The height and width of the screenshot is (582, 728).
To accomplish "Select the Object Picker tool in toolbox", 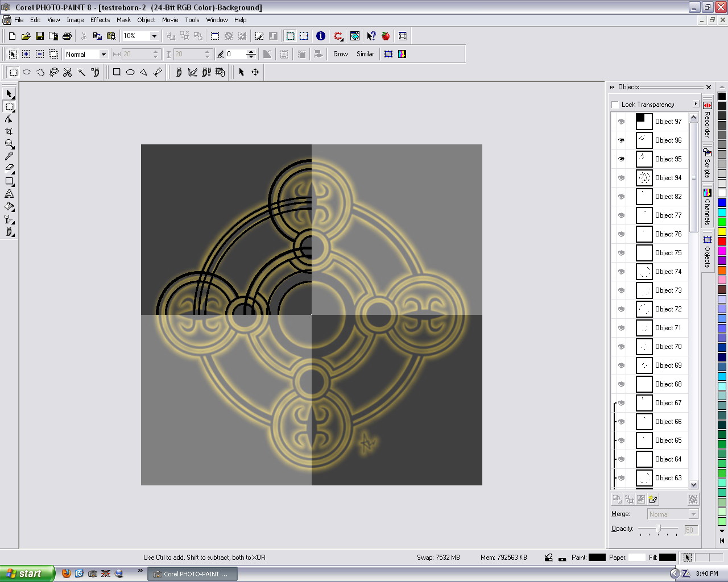I will click(9, 94).
